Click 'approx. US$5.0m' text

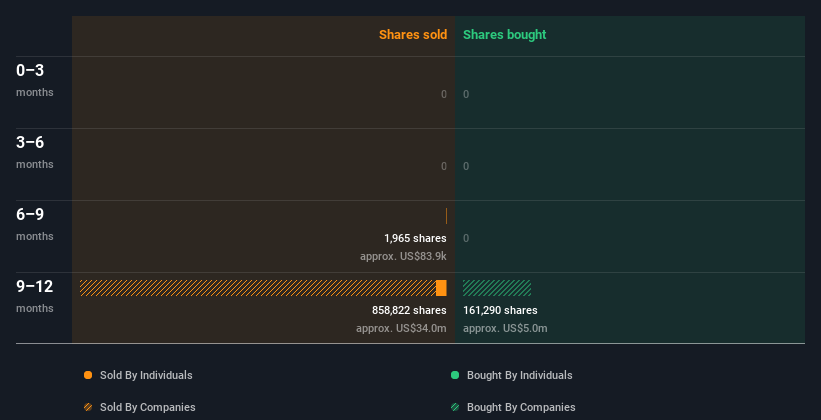point(505,329)
